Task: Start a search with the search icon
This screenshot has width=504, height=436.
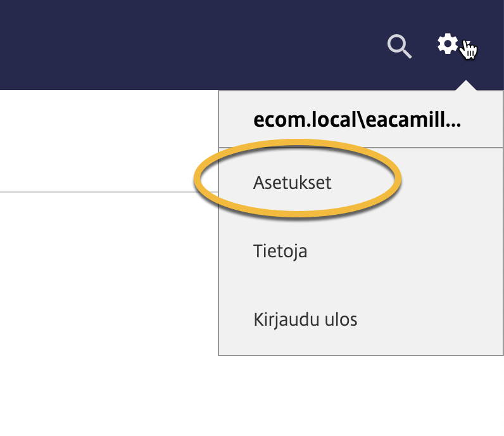Action: (x=400, y=46)
